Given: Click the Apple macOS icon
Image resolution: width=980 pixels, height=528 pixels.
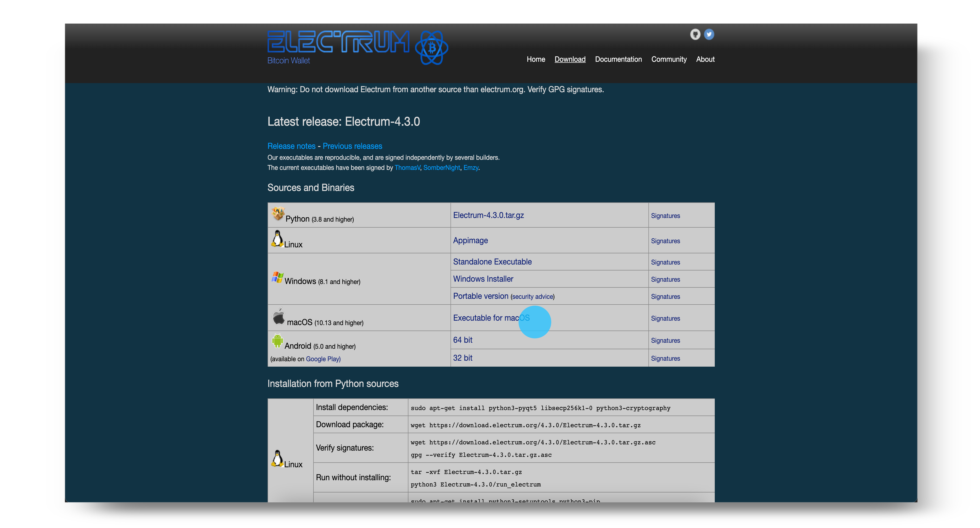Looking at the screenshot, I should coord(279,316).
